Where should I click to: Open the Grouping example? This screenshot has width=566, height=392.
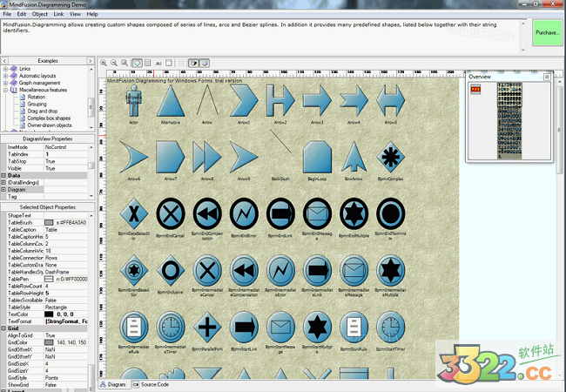click(37, 104)
